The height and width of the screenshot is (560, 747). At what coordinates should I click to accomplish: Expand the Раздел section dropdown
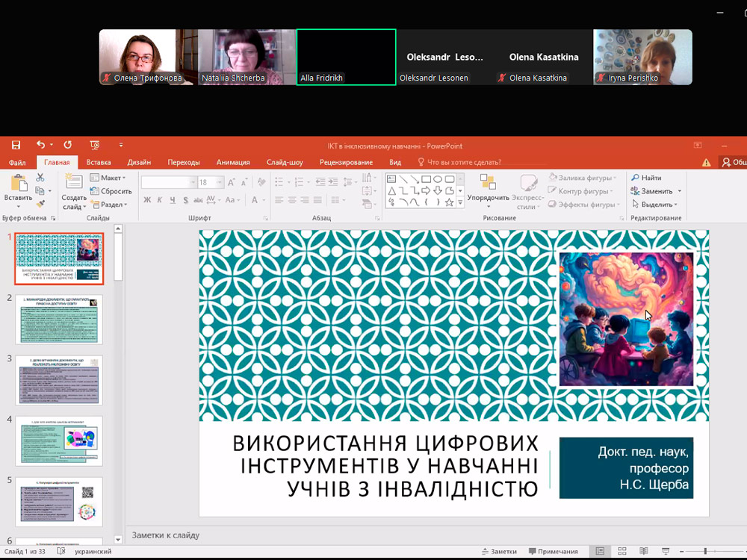pyautogui.click(x=108, y=205)
